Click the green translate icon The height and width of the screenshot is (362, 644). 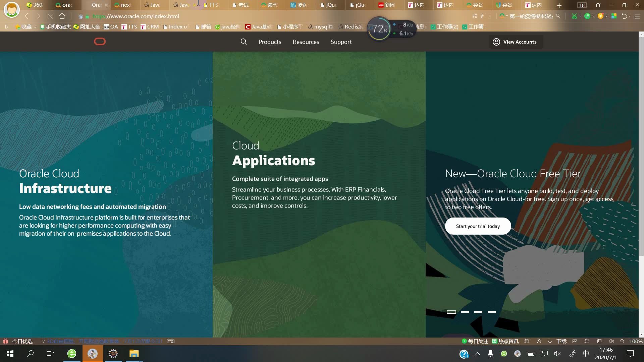coord(587,16)
